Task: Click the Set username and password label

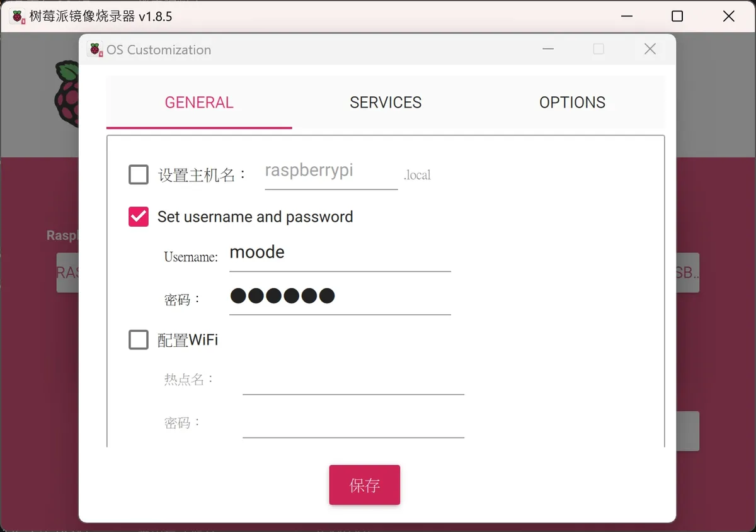Action: [255, 217]
